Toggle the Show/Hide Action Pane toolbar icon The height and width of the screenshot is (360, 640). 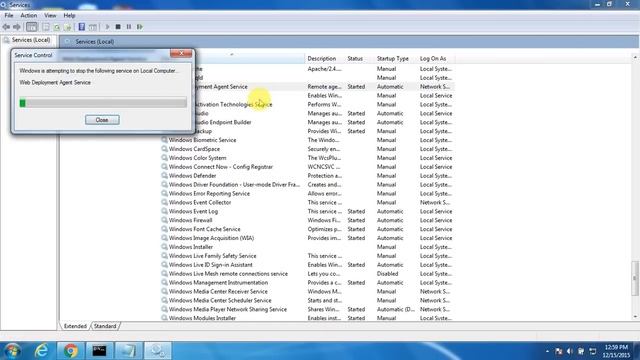coord(93,27)
